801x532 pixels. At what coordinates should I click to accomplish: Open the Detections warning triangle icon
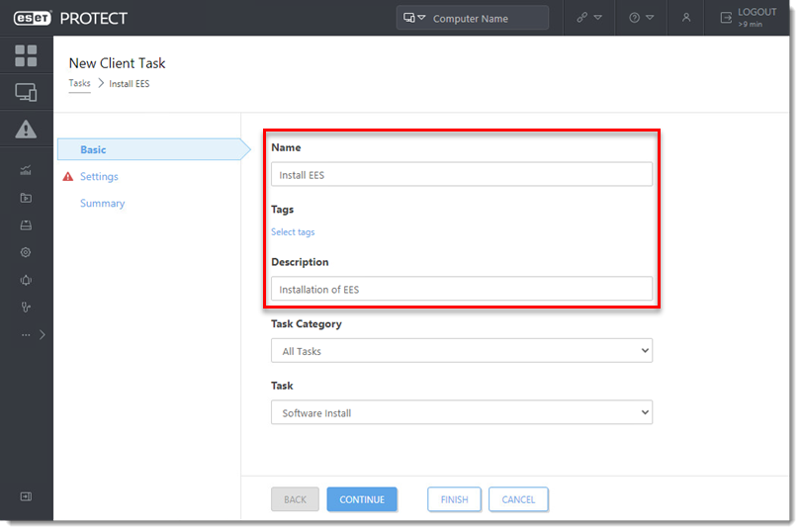pos(26,129)
